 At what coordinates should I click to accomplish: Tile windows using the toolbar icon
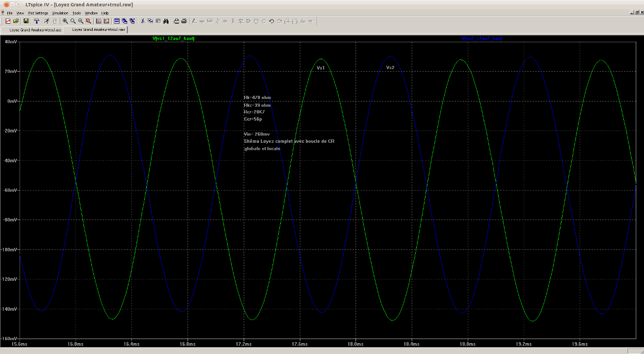click(116, 21)
